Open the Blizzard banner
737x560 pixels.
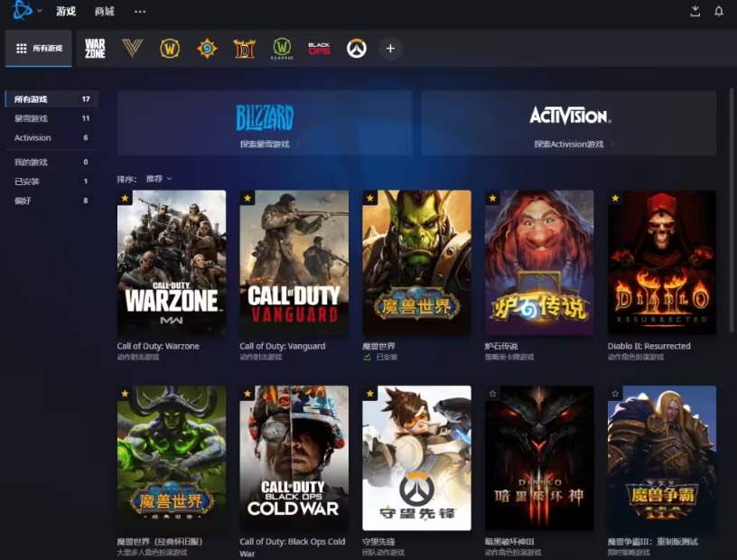(x=265, y=123)
